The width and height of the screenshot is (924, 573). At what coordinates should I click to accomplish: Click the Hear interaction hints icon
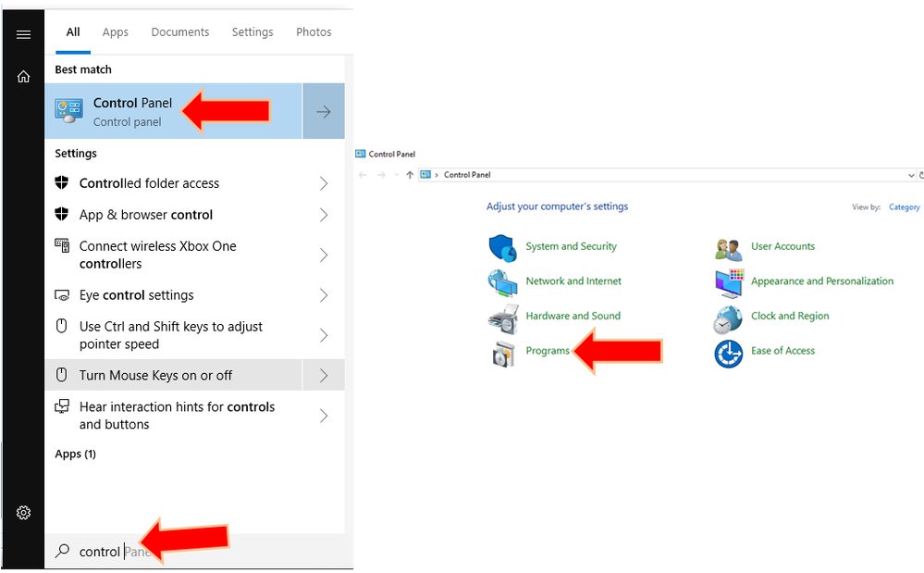click(x=62, y=406)
